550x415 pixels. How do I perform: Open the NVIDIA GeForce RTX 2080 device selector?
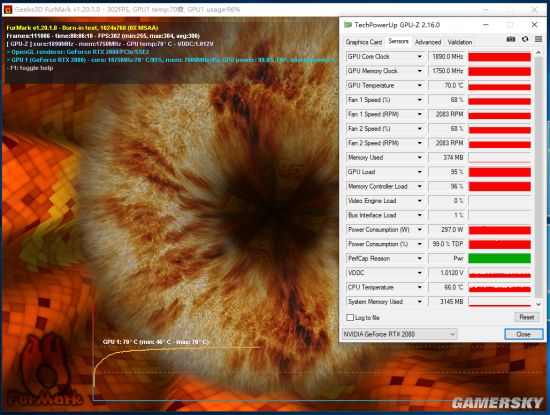click(399, 334)
